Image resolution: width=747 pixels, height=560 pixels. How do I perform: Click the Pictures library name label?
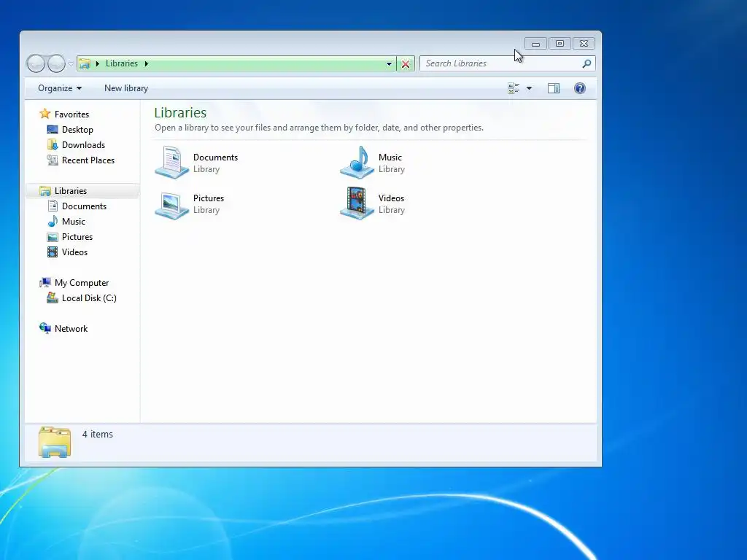pyautogui.click(x=209, y=198)
